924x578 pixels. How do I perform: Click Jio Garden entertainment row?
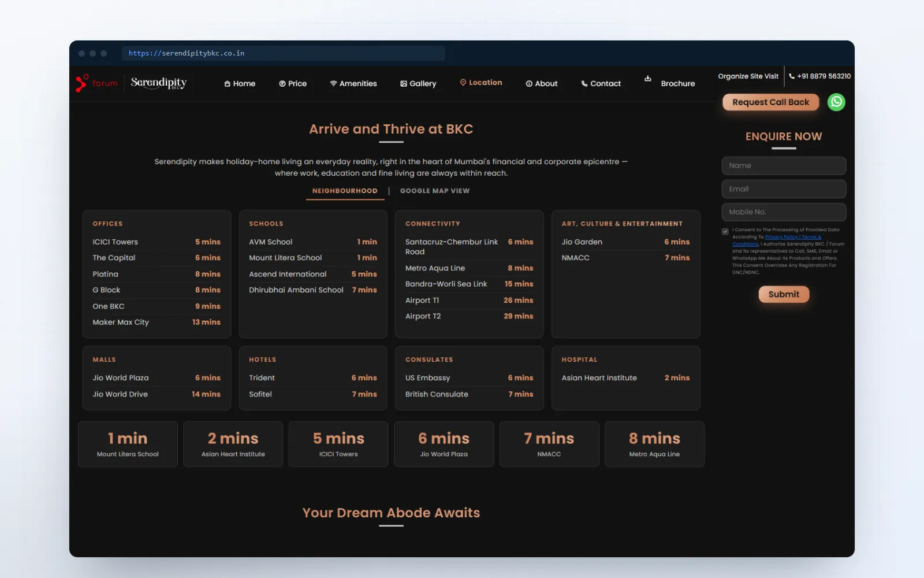pos(626,242)
